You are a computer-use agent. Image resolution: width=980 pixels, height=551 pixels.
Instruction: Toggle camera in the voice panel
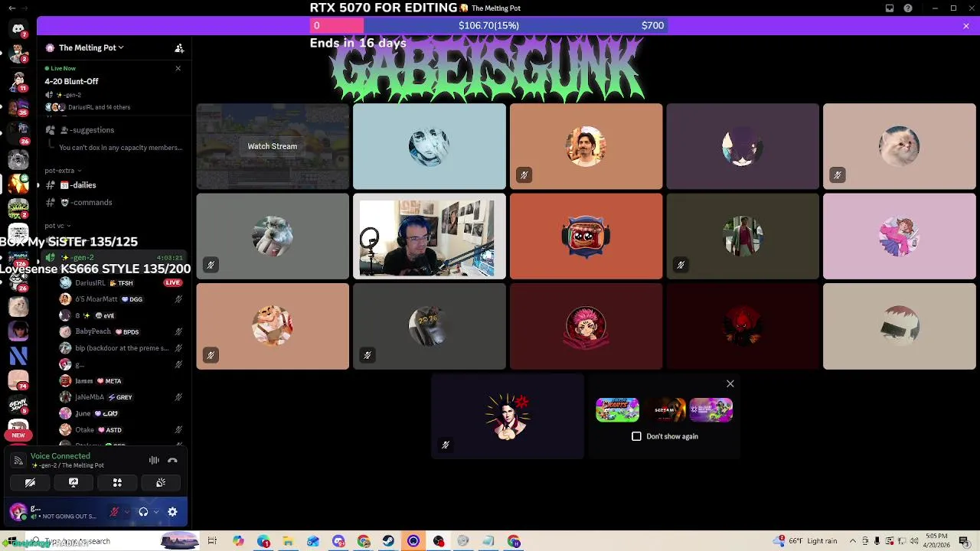point(30,483)
